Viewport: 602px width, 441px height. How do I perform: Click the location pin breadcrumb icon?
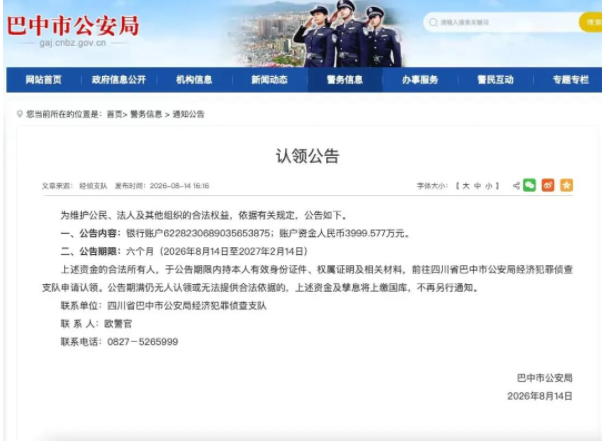tap(20, 114)
